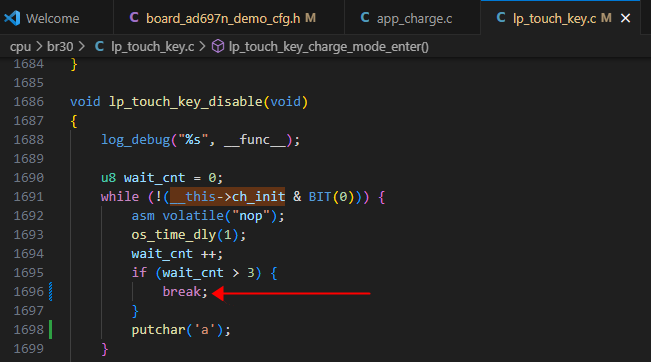Screen dimensions: 651x362
Task: Switch to the Welcome tab
Action: (52, 18)
